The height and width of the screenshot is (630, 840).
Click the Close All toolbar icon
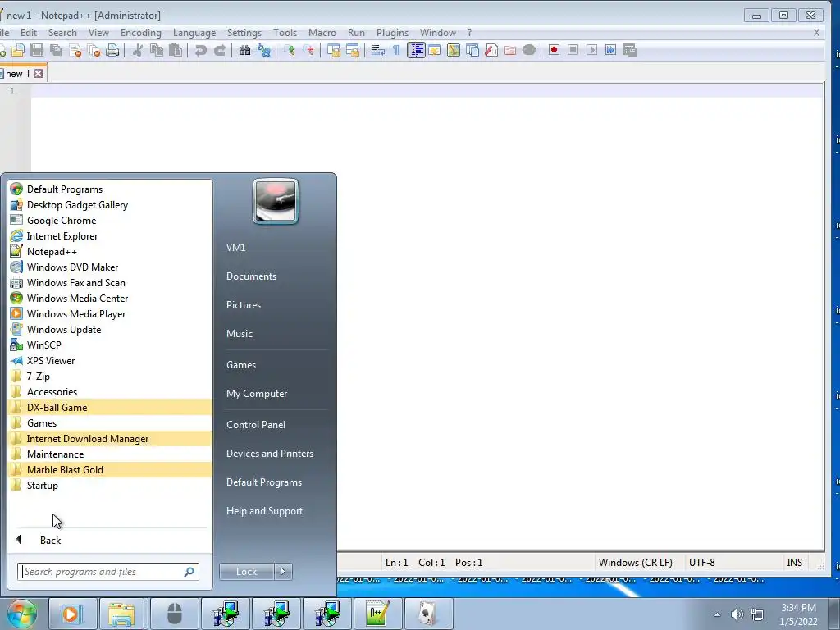[94, 50]
